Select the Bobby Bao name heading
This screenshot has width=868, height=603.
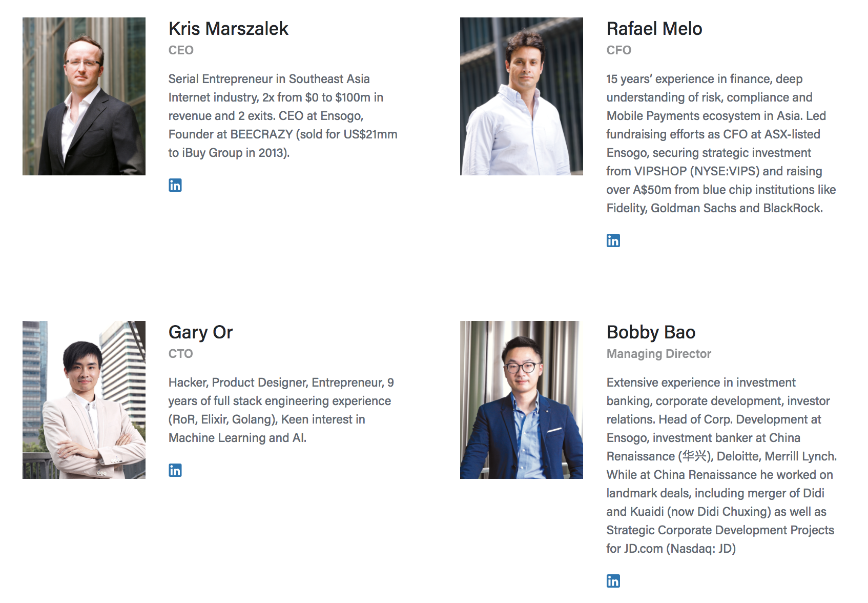click(651, 332)
